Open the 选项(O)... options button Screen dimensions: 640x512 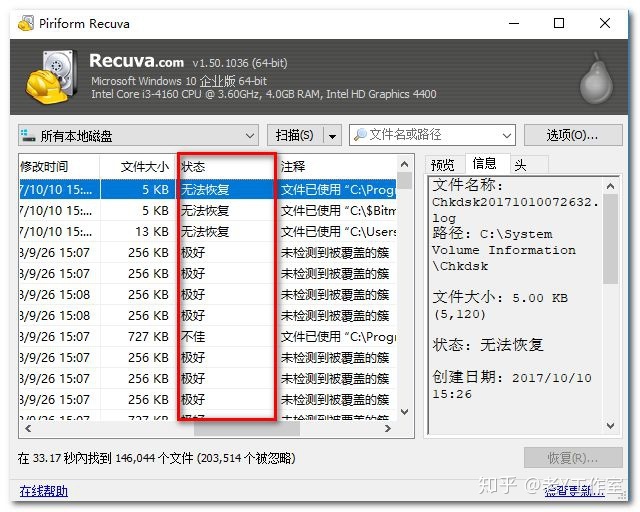573,135
